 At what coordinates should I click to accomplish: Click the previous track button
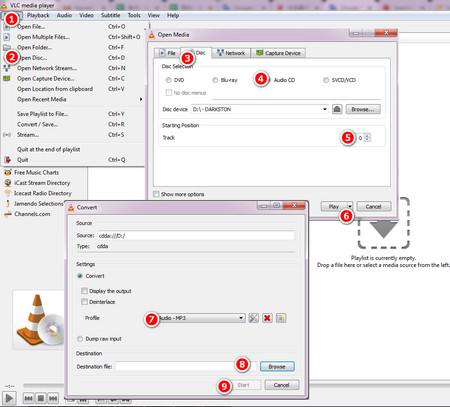[x=29, y=398]
